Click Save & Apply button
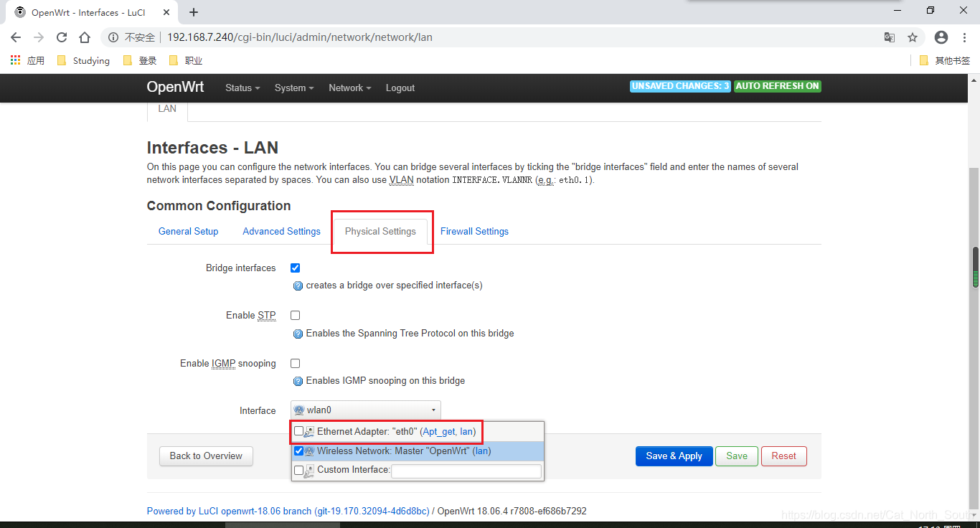The image size is (980, 528). (674, 456)
